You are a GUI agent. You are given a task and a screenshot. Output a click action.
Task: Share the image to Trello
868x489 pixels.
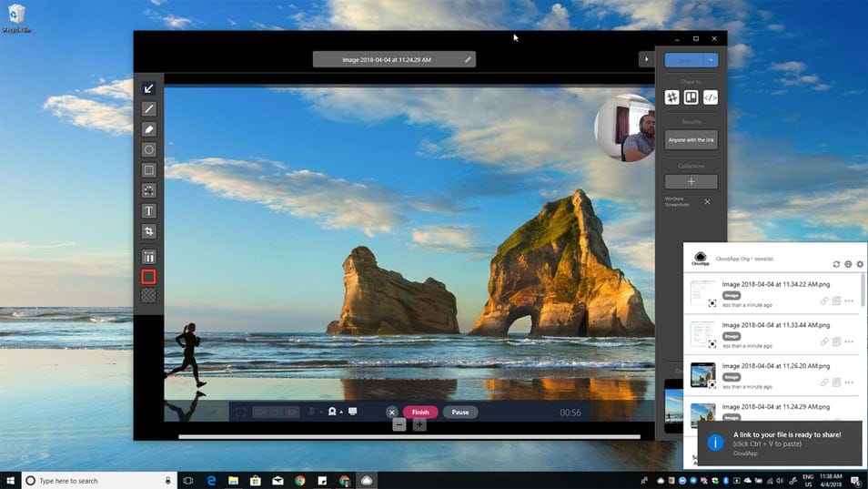[x=691, y=97]
